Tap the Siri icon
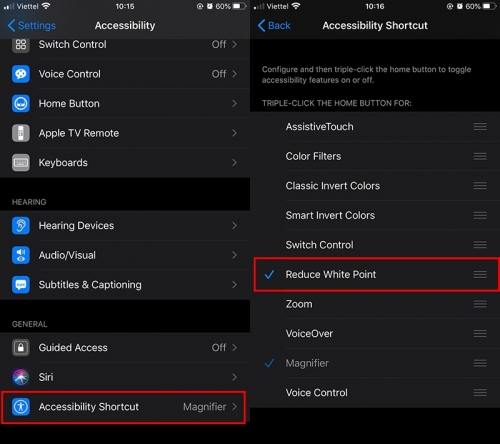This screenshot has height=444, width=500. [21, 377]
